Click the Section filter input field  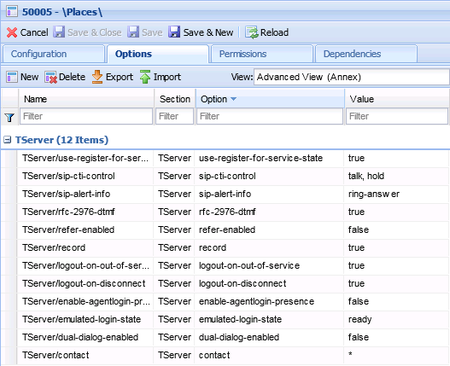point(175,116)
